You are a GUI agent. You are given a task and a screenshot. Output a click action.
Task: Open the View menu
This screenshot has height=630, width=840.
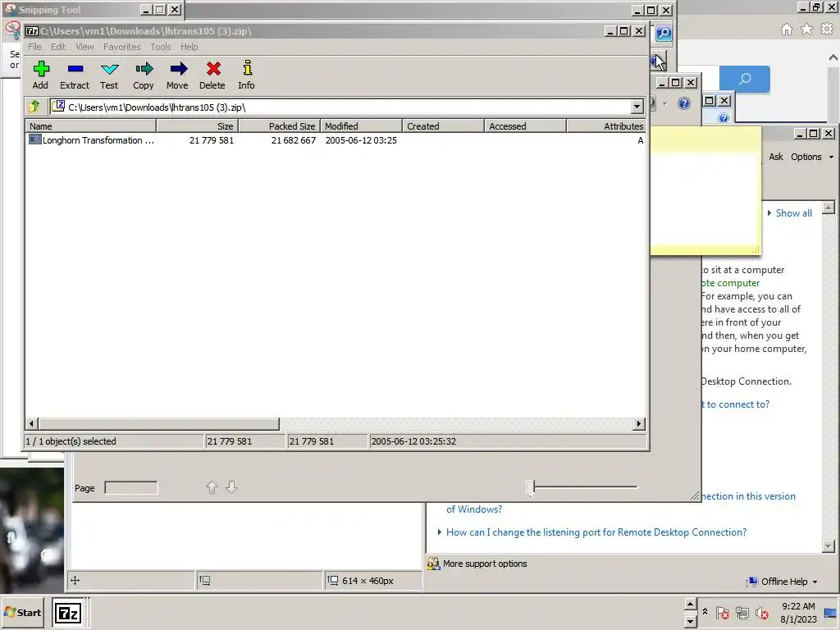[x=84, y=47]
